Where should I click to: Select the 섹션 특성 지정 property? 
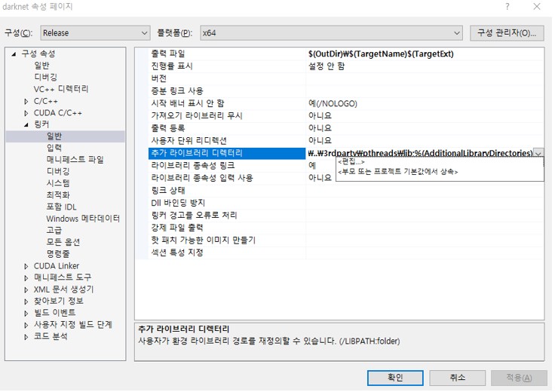pos(346,253)
